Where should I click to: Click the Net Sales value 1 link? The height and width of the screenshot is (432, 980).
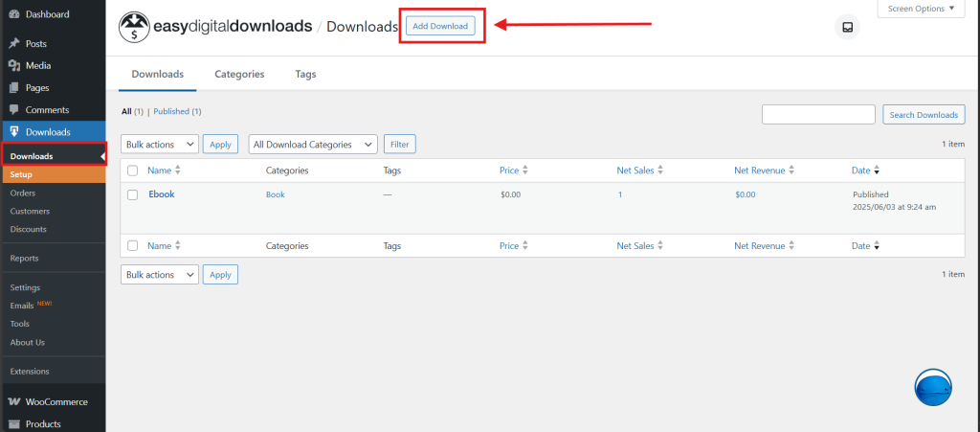620,194
